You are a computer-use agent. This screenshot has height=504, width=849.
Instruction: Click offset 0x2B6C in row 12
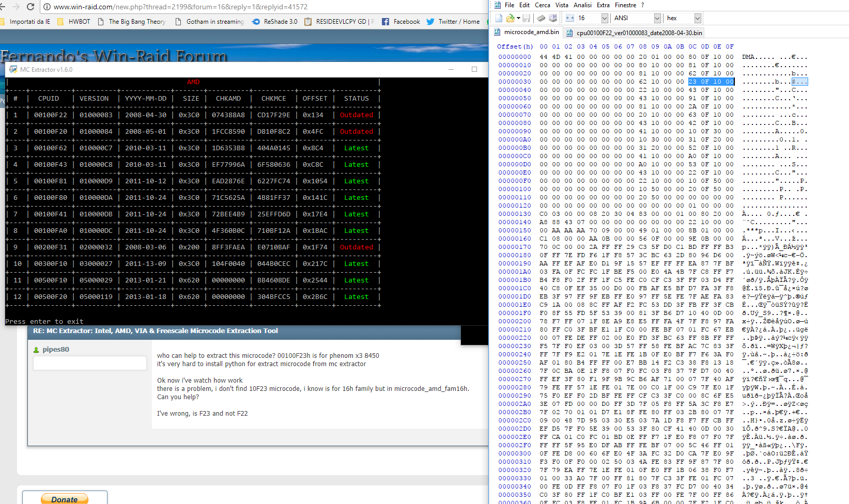point(315,296)
